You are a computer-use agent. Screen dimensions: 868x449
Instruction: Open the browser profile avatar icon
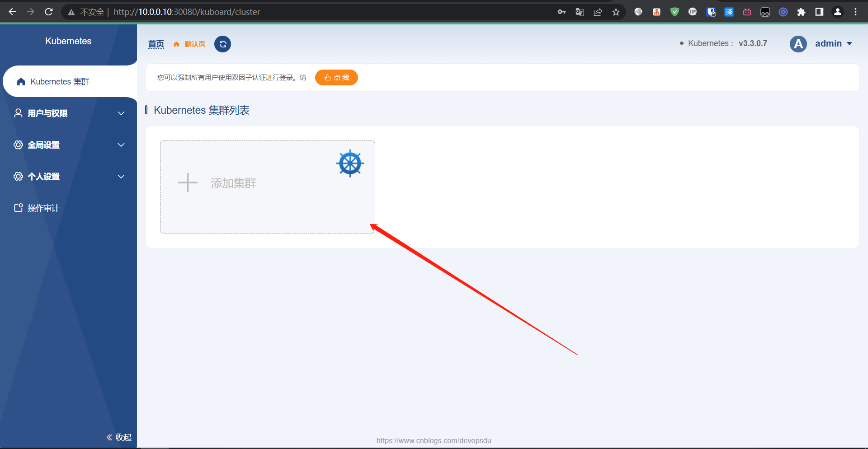(837, 12)
